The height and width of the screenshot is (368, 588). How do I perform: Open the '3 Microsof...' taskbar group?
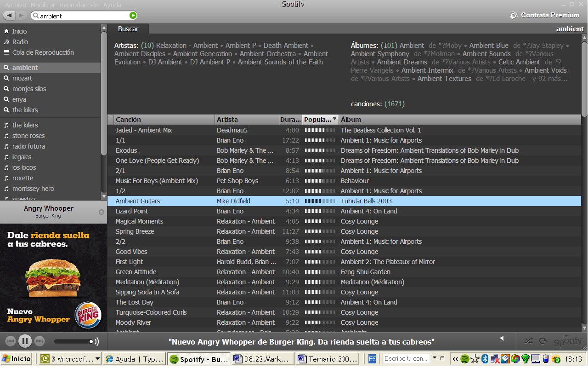click(70, 359)
